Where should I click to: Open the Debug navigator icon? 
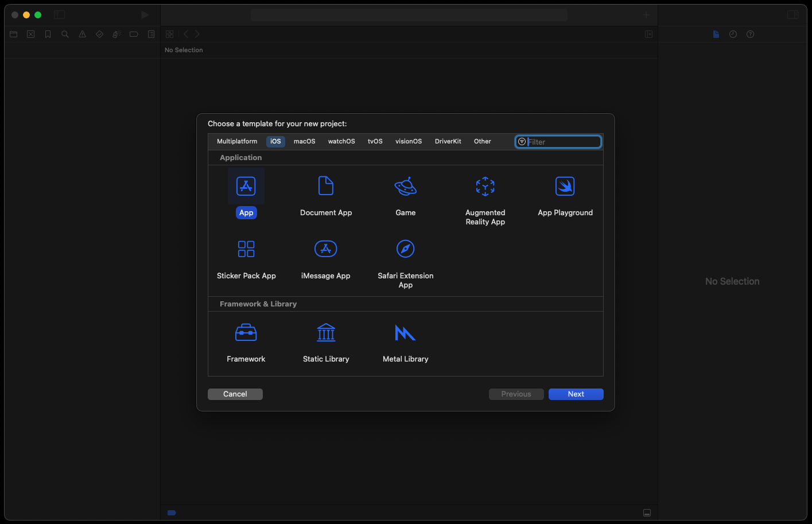116,34
